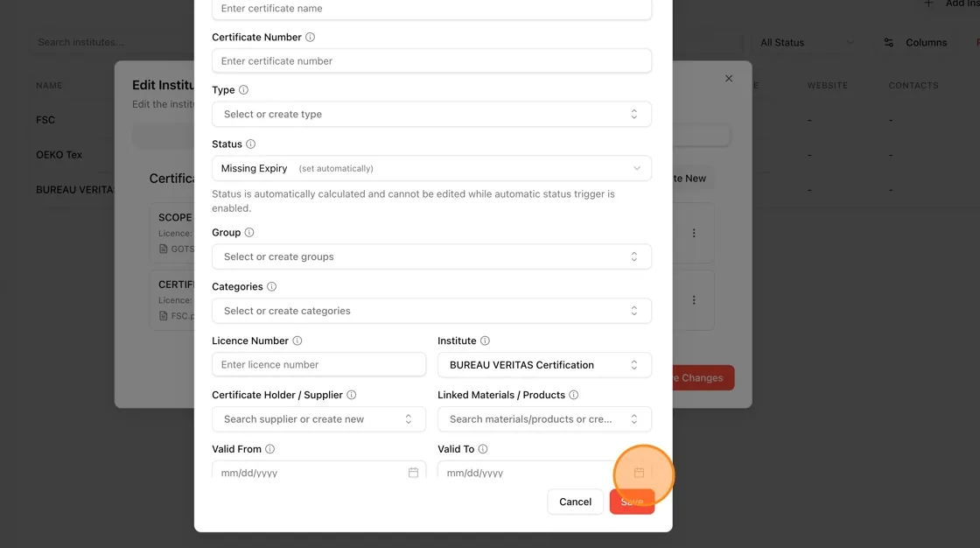980x548 pixels.
Task: Open the Institute BUREAU VERITAS Certification dropdown
Action: [x=544, y=365]
